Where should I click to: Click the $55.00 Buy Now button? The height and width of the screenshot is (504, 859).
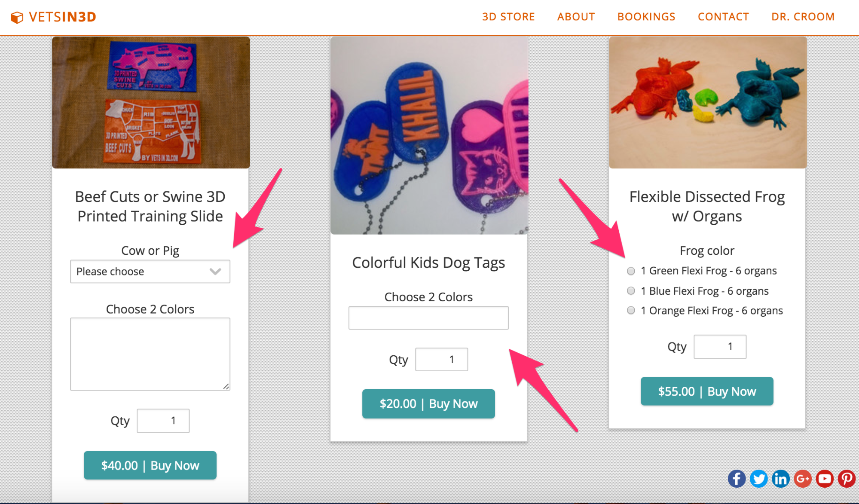(x=707, y=391)
